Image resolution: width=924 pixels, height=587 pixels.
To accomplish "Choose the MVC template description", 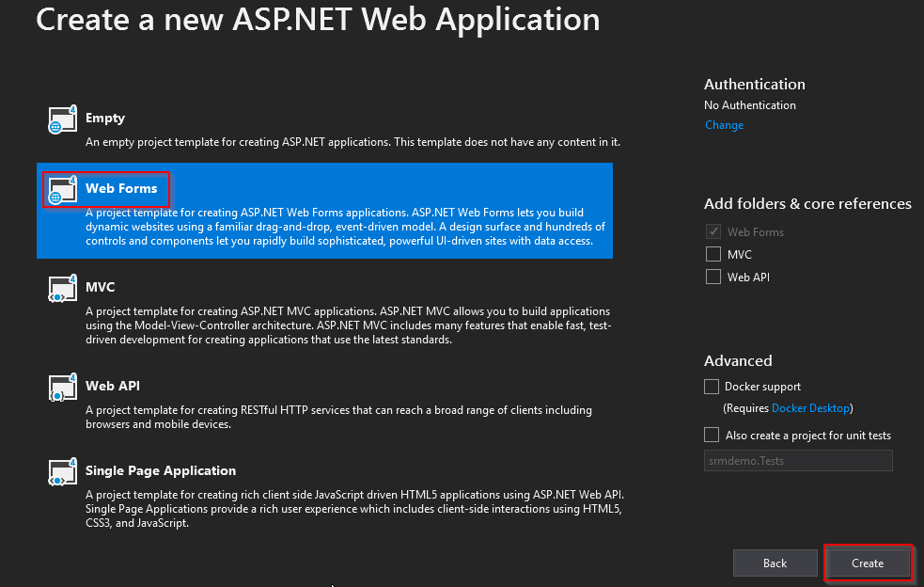I will pos(348,325).
